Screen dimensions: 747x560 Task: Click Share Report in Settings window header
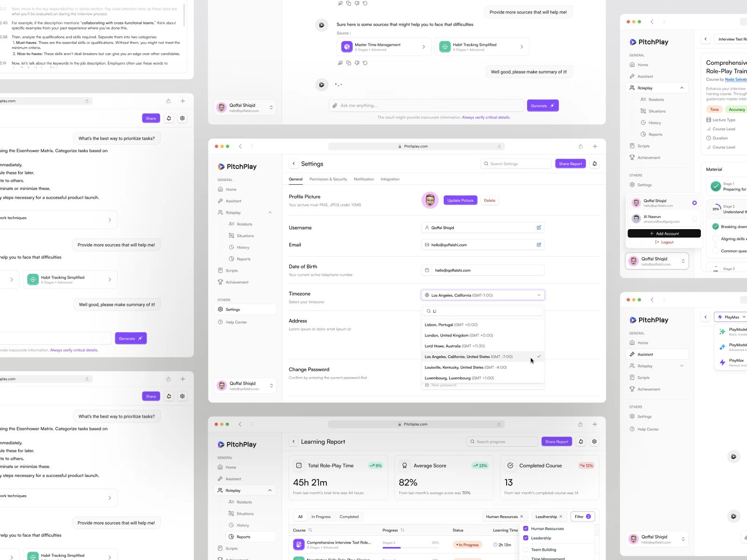(x=570, y=164)
